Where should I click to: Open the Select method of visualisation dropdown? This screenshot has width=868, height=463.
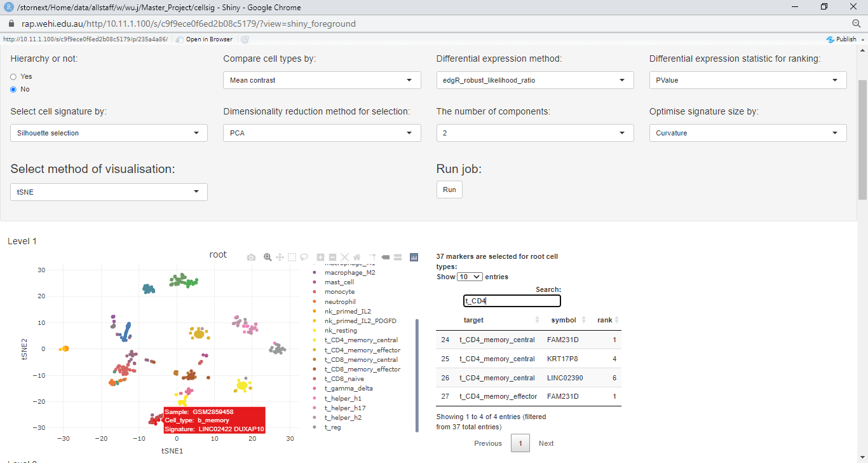[108, 191]
